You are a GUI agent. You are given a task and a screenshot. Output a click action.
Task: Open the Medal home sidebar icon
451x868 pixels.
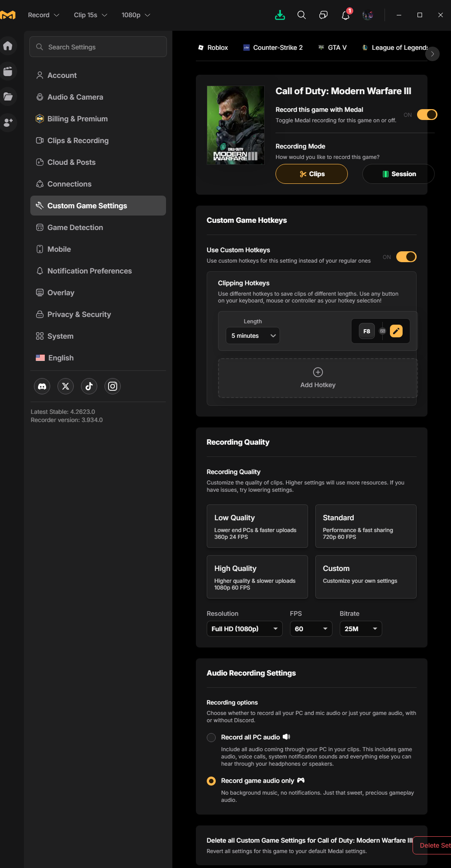pyautogui.click(x=8, y=46)
